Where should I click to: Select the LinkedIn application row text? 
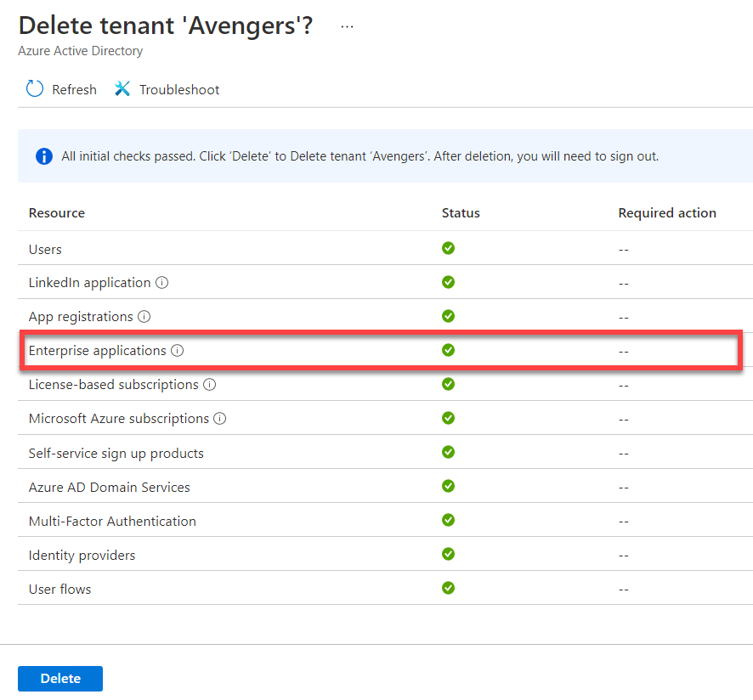[x=90, y=283]
